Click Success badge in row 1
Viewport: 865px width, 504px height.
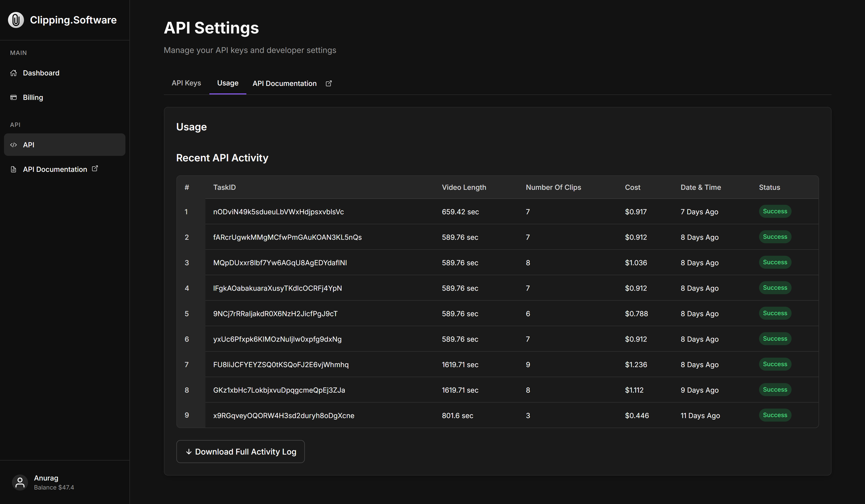tap(775, 211)
